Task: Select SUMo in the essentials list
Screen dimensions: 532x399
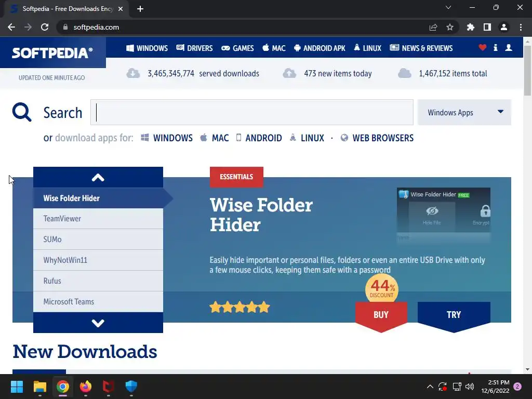Action: coord(98,240)
